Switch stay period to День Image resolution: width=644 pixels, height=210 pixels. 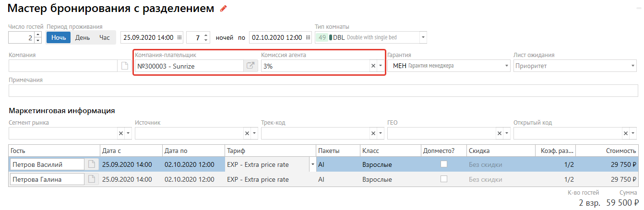tap(83, 37)
